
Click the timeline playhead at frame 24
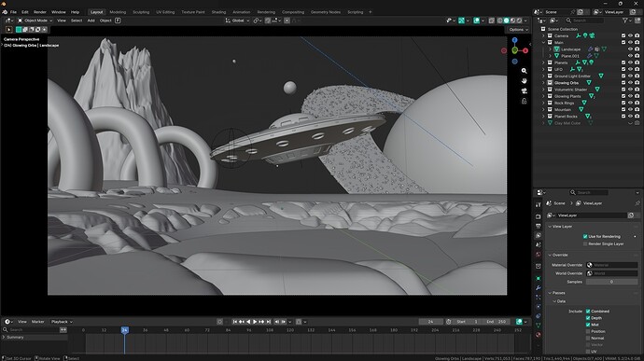pyautogui.click(x=124, y=330)
